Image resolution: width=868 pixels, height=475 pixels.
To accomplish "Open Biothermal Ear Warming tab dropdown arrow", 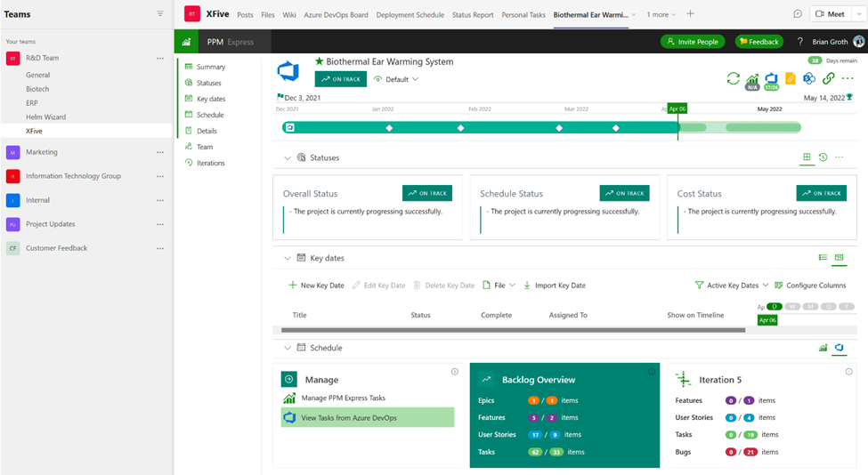I will [634, 14].
